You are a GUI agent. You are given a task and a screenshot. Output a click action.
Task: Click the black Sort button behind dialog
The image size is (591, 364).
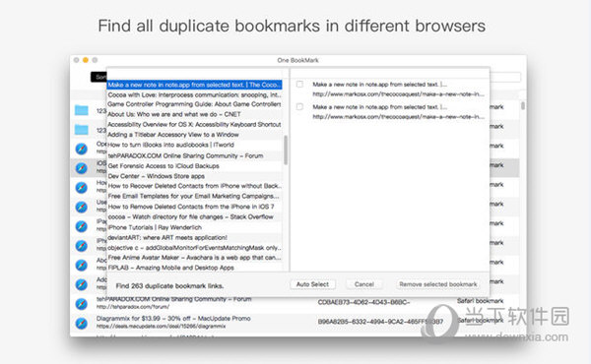(98, 77)
